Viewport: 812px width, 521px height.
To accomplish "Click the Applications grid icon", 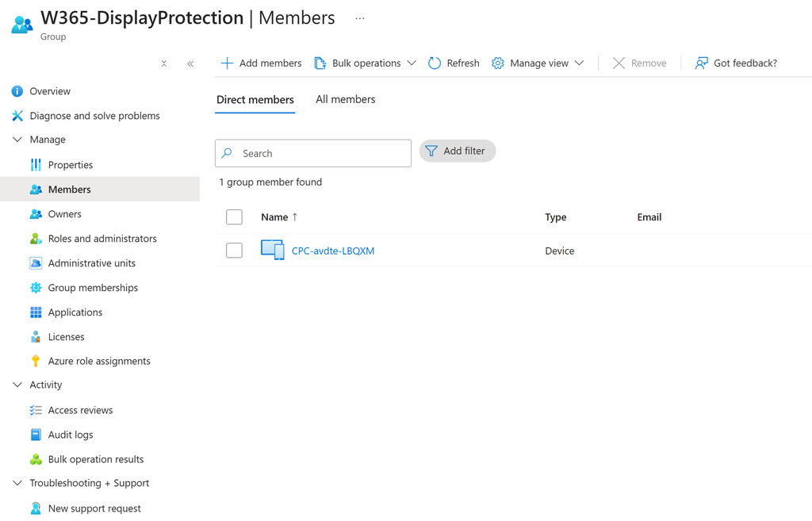I will click(x=36, y=312).
